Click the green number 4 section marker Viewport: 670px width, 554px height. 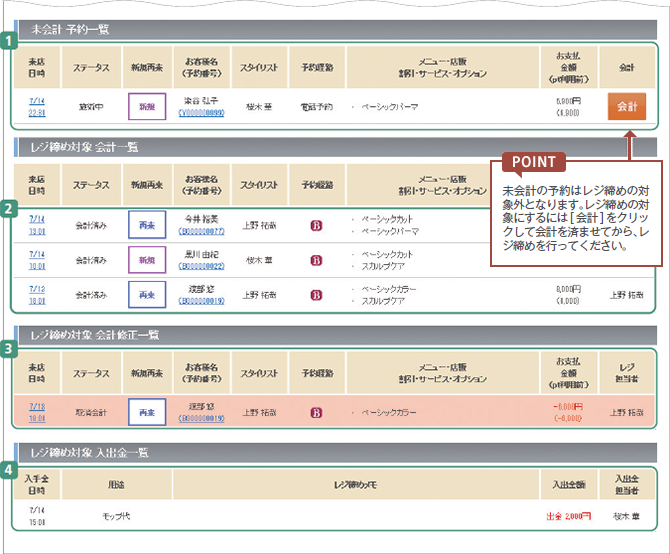pyautogui.click(x=8, y=468)
